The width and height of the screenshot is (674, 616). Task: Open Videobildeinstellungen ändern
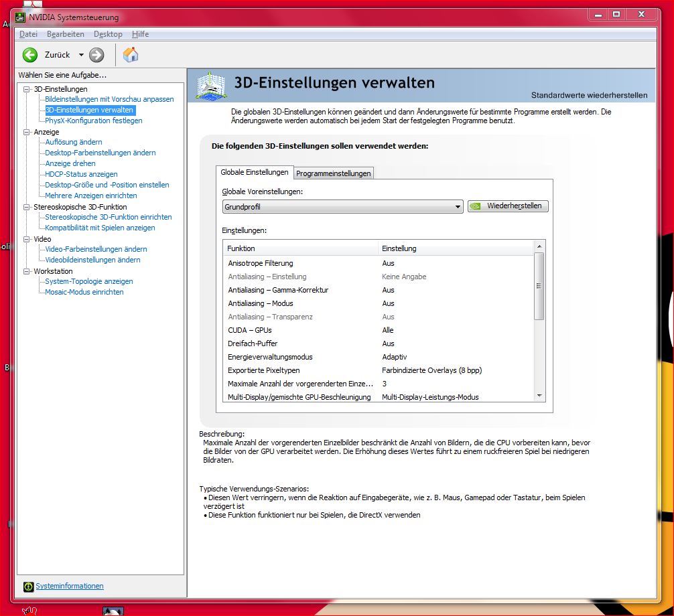92,260
